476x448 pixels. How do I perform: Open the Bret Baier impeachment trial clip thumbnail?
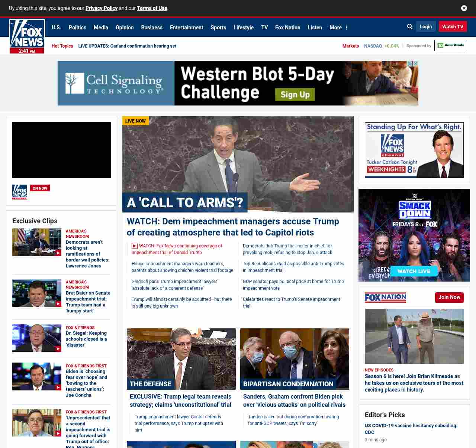click(37, 293)
